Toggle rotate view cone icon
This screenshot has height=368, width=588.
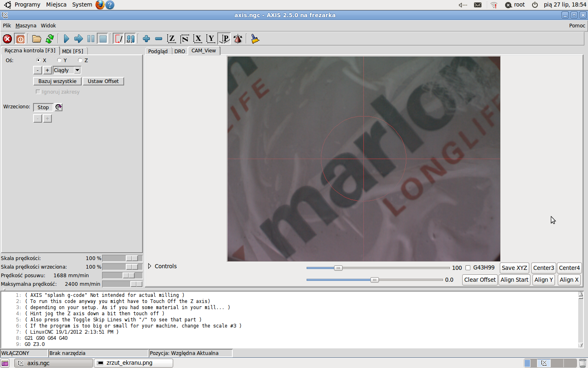tap(238, 39)
